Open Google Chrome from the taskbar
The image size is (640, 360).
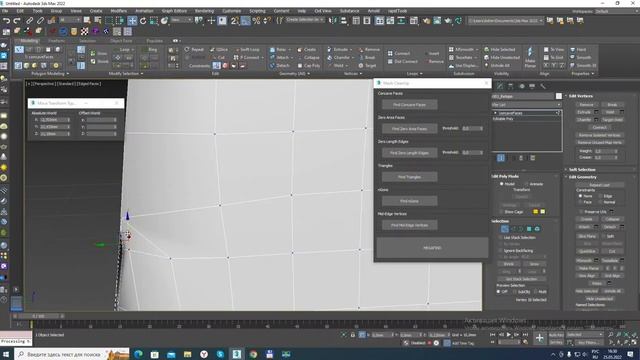point(253,354)
